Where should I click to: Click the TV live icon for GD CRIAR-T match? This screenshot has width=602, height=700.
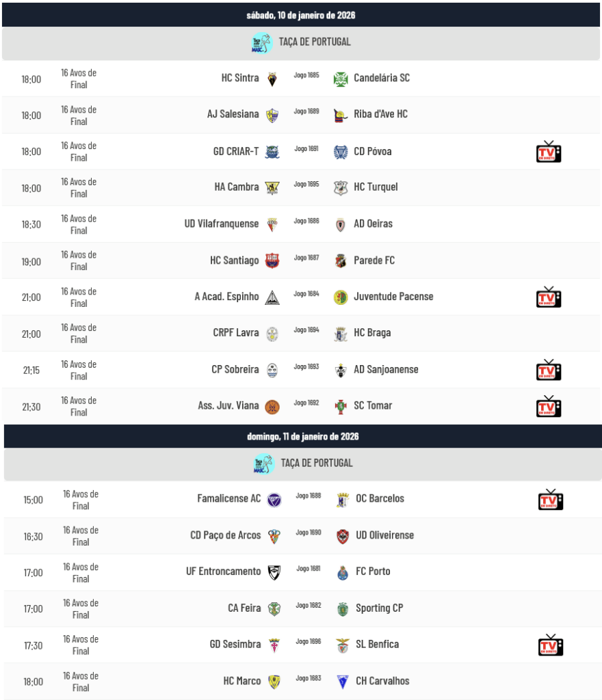(548, 152)
